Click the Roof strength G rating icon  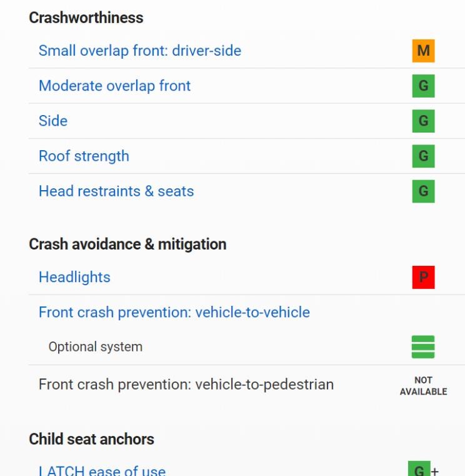(x=423, y=156)
